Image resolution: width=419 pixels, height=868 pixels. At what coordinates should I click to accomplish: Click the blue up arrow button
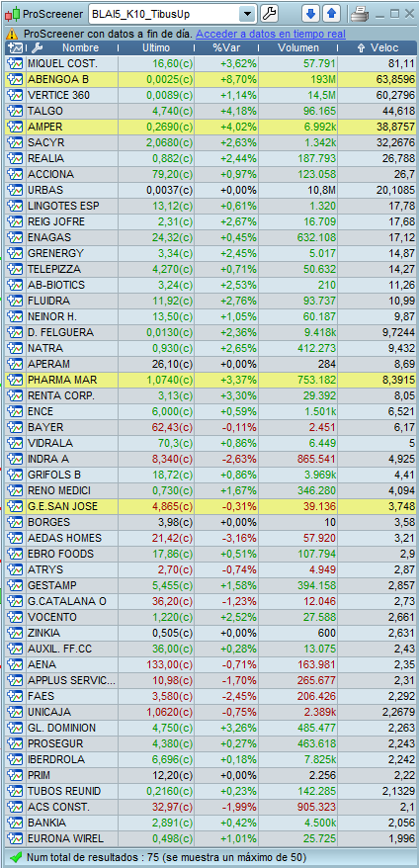tap(331, 13)
